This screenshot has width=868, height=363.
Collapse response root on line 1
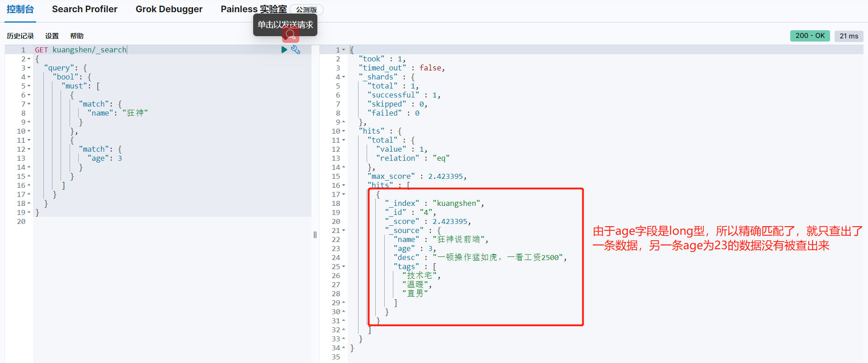click(x=344, y=50)
